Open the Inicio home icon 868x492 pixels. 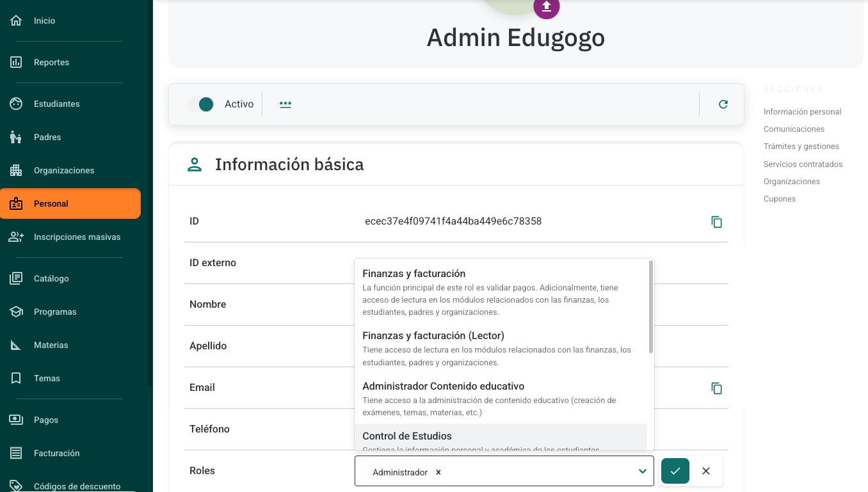[16, 21]
